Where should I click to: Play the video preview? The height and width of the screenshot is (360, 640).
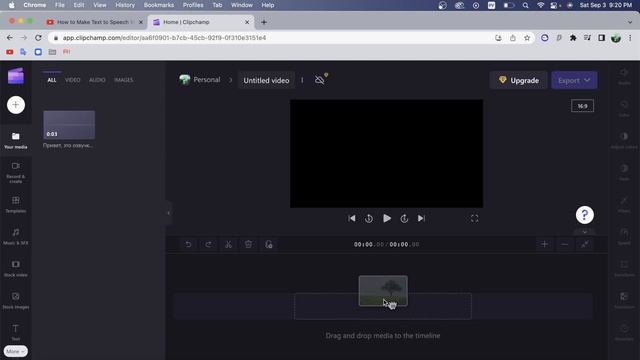tap(387, 218)
